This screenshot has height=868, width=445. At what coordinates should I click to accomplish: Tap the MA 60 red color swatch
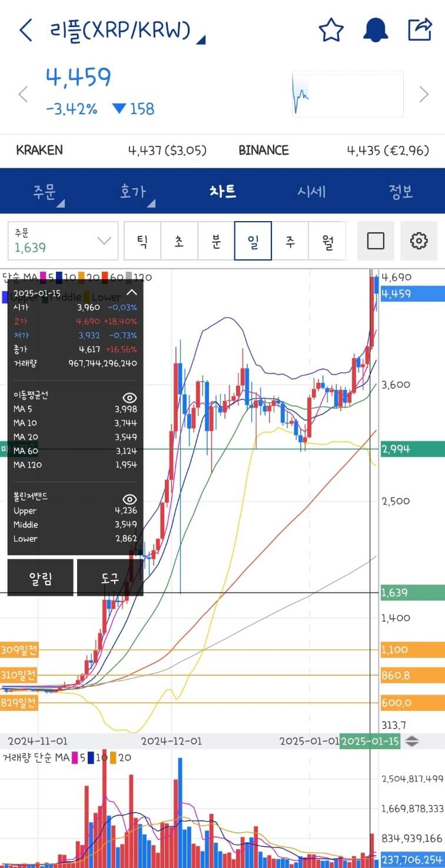104,277
